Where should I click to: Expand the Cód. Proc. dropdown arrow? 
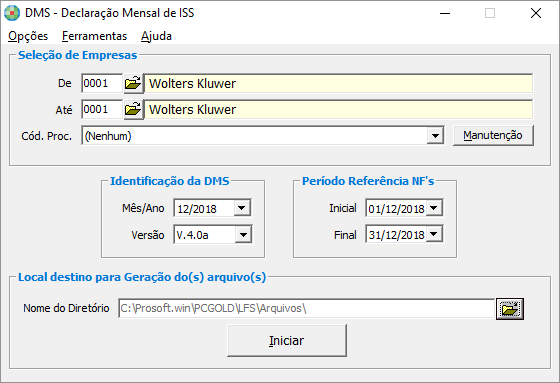(435, 136)
